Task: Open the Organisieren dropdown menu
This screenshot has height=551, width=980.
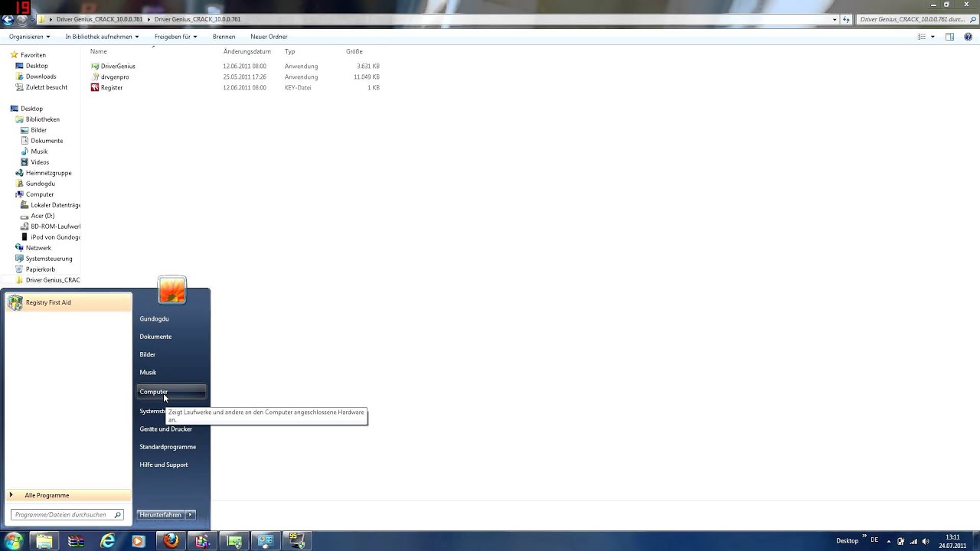Action: (29, 37)
